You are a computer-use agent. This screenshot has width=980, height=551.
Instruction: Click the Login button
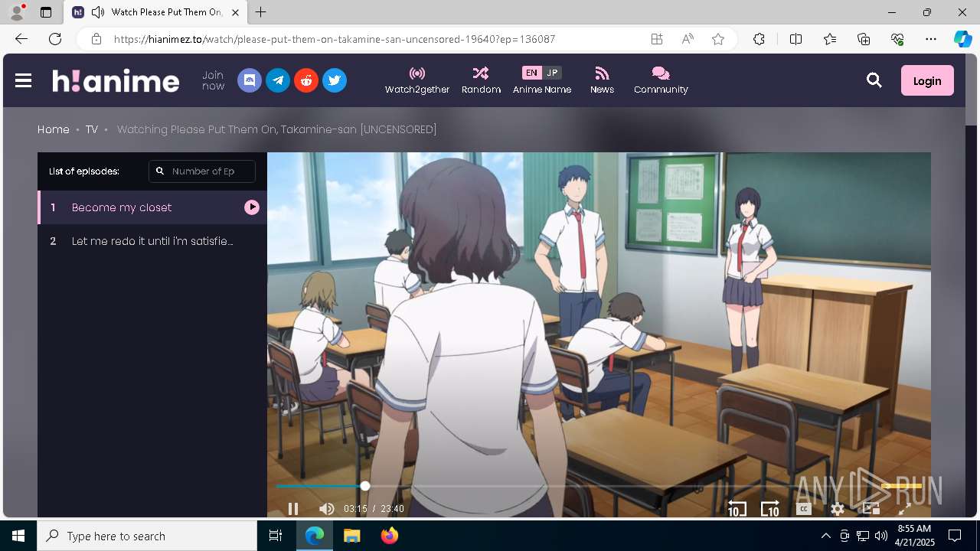pyautogui.click(x=927, y=80)
